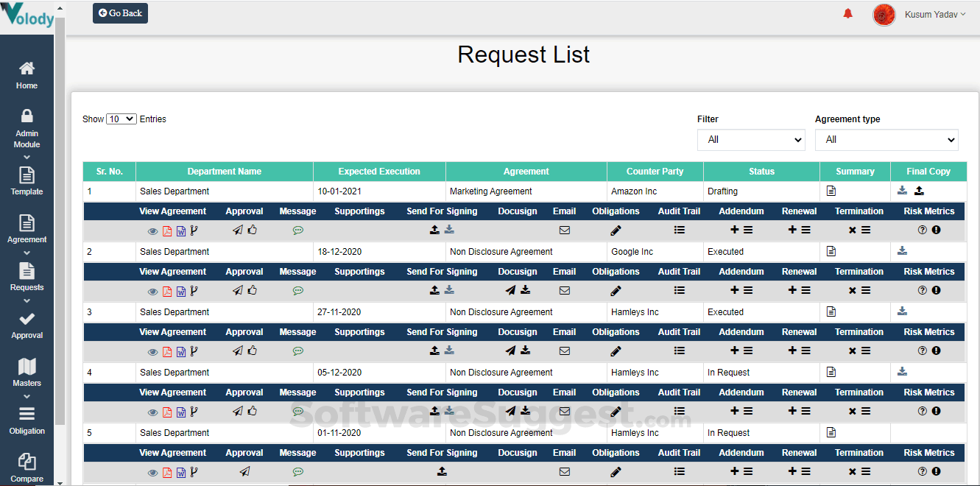Open the Email envelope for the Google Inc agreement
Screen dimensions: 980x486
564,291
